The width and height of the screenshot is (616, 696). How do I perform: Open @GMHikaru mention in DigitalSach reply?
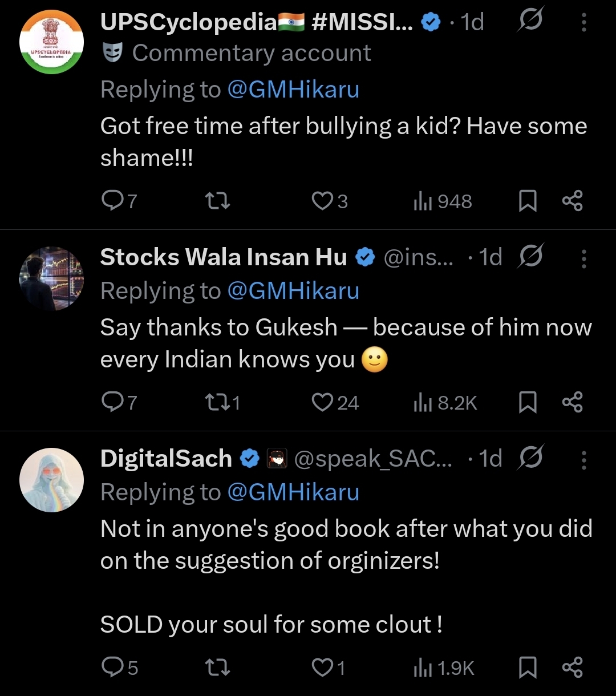293,492
